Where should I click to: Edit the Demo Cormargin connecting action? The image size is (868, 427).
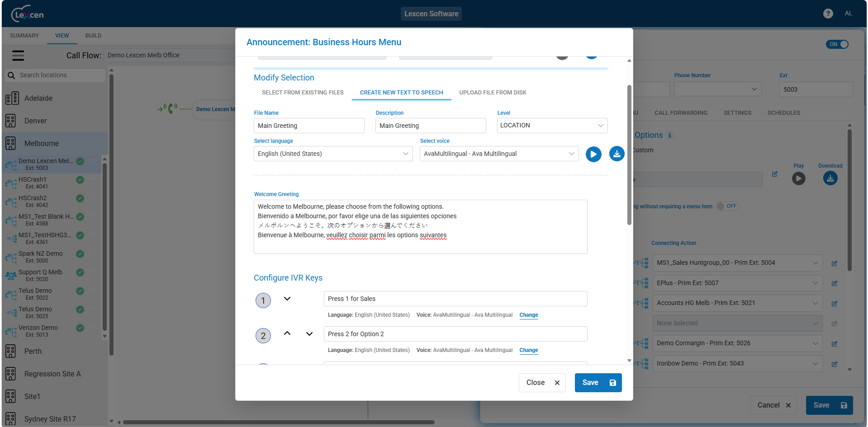coord(835,344)
